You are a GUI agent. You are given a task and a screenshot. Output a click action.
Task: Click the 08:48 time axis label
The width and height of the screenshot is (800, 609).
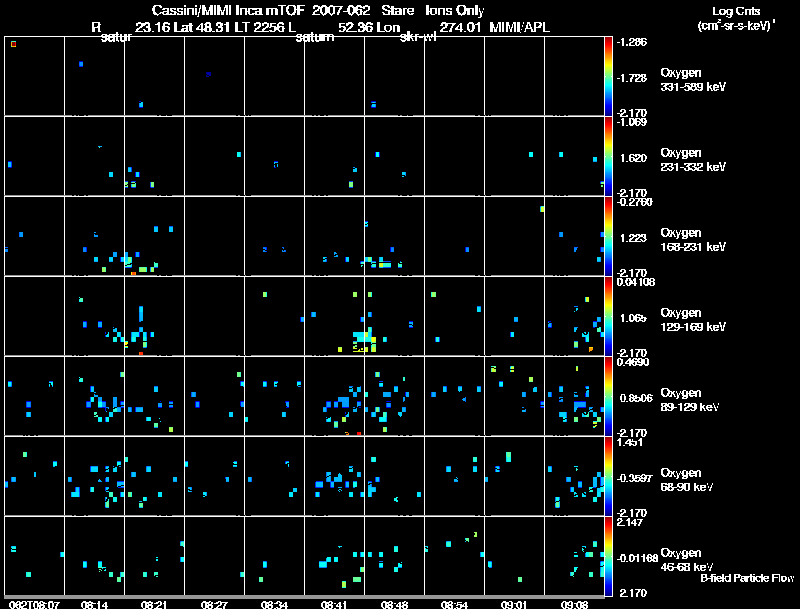point(394,605)
